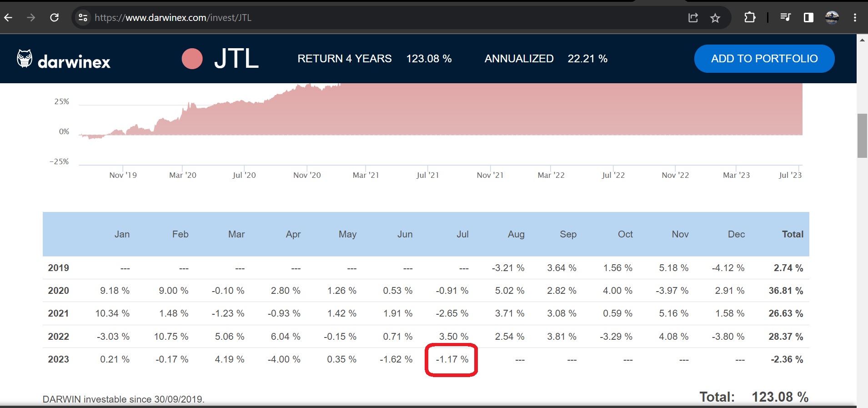Click the browser forward arrow
Viewport: 868px width, 408px height.
(31, 18)
